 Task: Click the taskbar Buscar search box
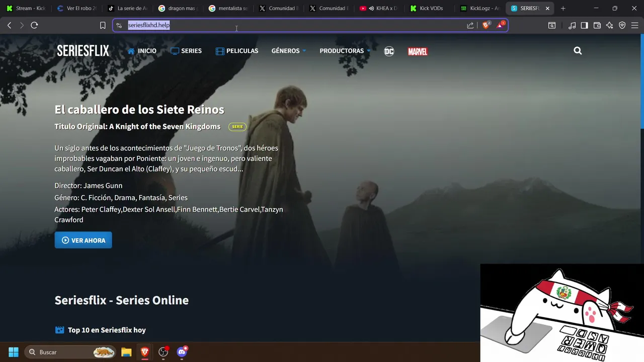pyautogui.click(x=70, y=352)
